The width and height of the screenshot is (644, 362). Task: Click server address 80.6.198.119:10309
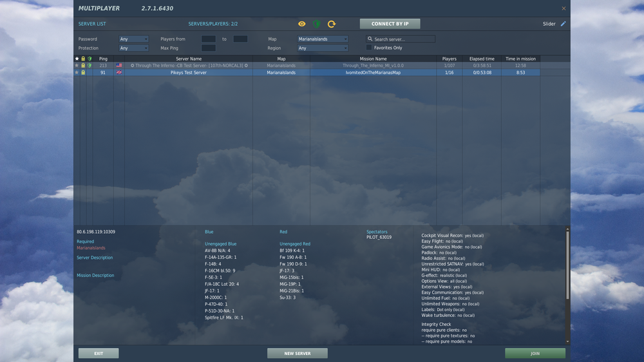coord(96,232)
